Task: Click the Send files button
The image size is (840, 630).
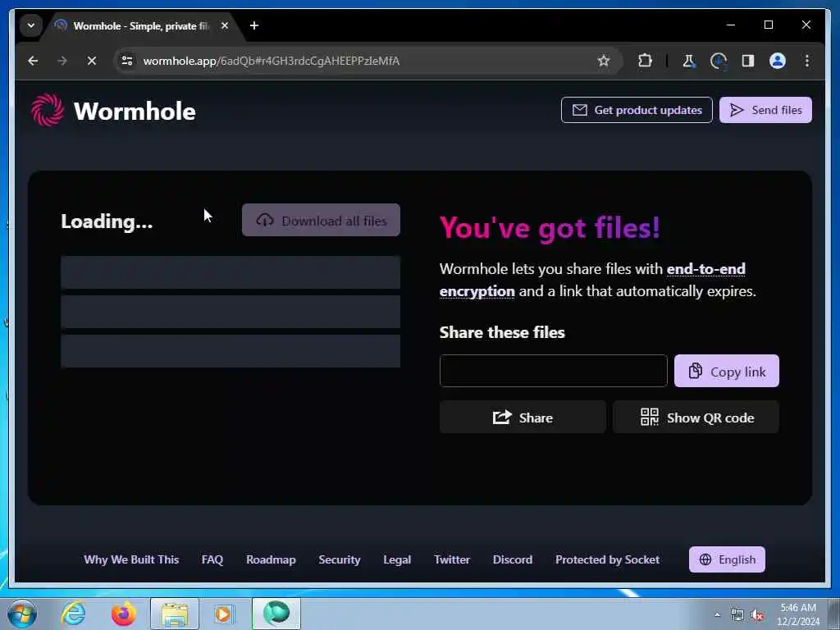Action: [x=765, y=111]
